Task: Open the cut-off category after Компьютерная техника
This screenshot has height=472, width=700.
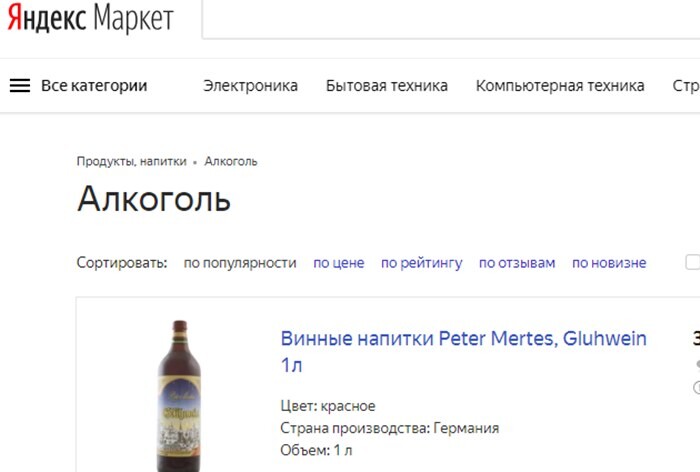Action: [x=686, y=86]
